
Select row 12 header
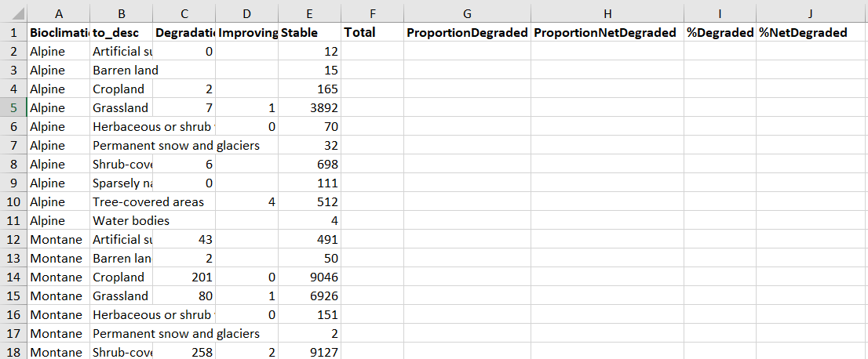tap(13, 239)
